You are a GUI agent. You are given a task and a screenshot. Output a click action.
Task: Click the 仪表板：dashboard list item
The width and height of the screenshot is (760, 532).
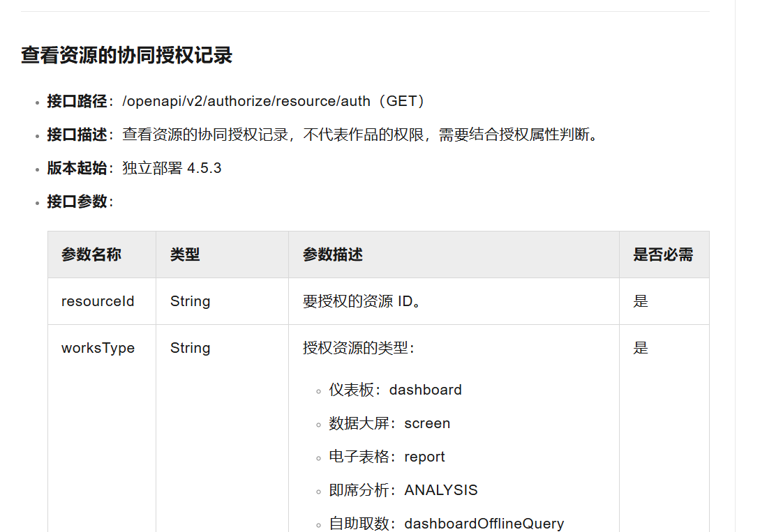tap(395, 390)
